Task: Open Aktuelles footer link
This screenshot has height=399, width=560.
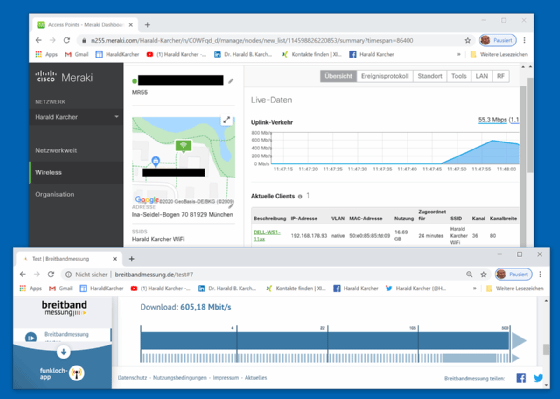Action: click(256, 378)
